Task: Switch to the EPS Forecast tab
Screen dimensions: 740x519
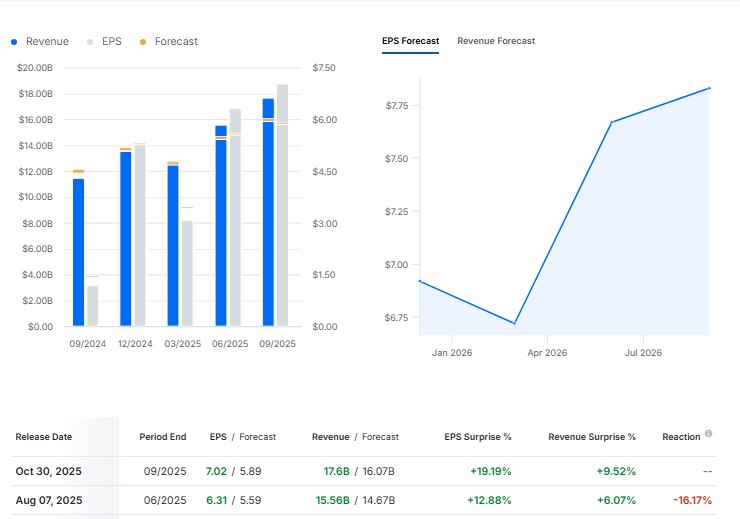Action: coord(410,41)
